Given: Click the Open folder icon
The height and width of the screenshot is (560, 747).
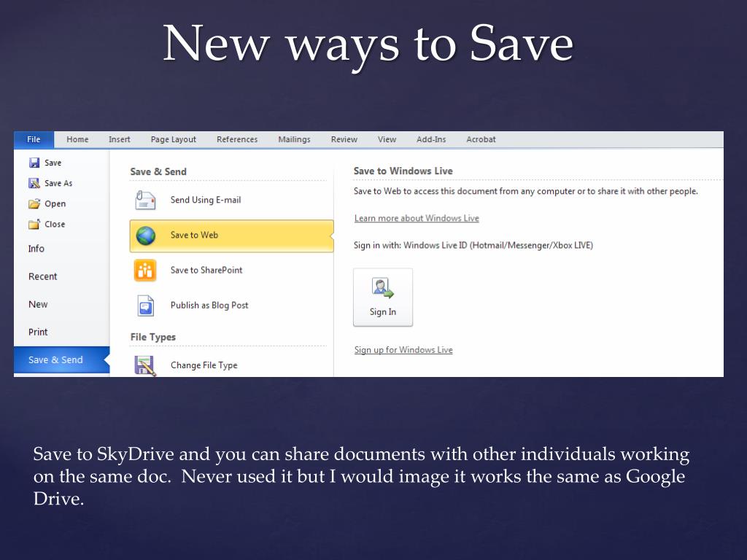Looking at the screenshot, I should coord(34,204).
